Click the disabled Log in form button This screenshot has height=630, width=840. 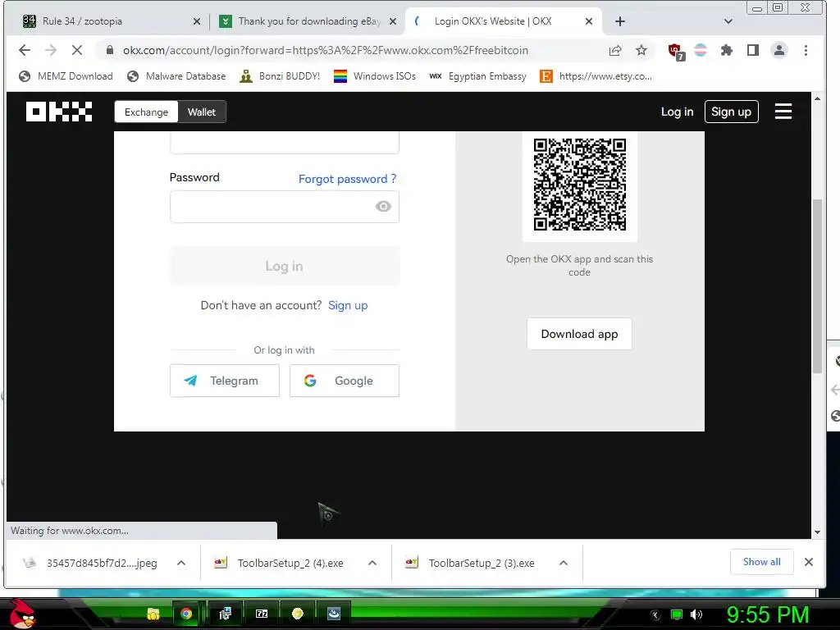click(285, 266)
